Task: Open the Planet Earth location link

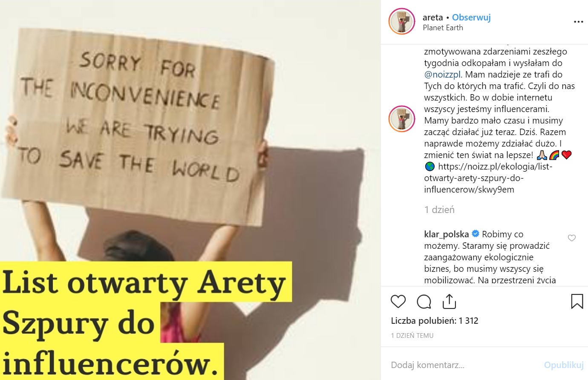Action: point(443,28)
